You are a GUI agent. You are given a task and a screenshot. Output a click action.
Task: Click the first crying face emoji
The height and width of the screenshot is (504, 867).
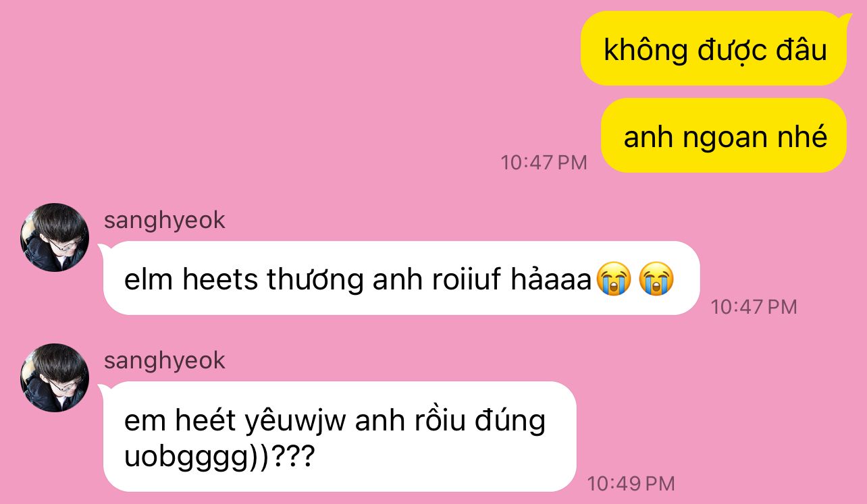[x=613, y=280]
